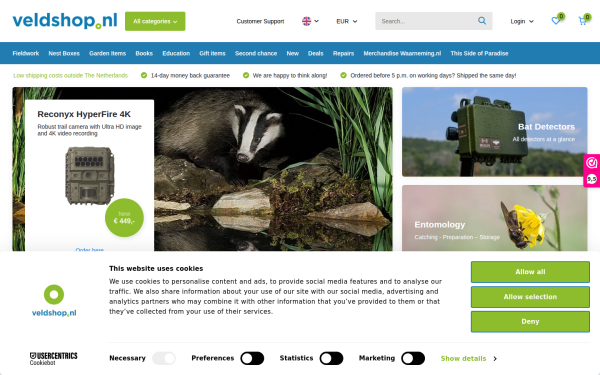Open the Deals menu item

tap(316, 53)
